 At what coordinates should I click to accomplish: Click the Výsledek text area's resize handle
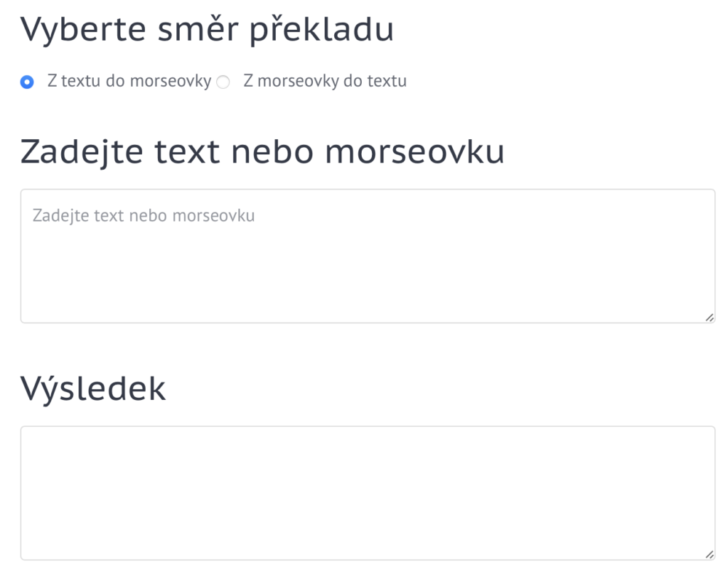pyautogui.click(x=710, y=555)
